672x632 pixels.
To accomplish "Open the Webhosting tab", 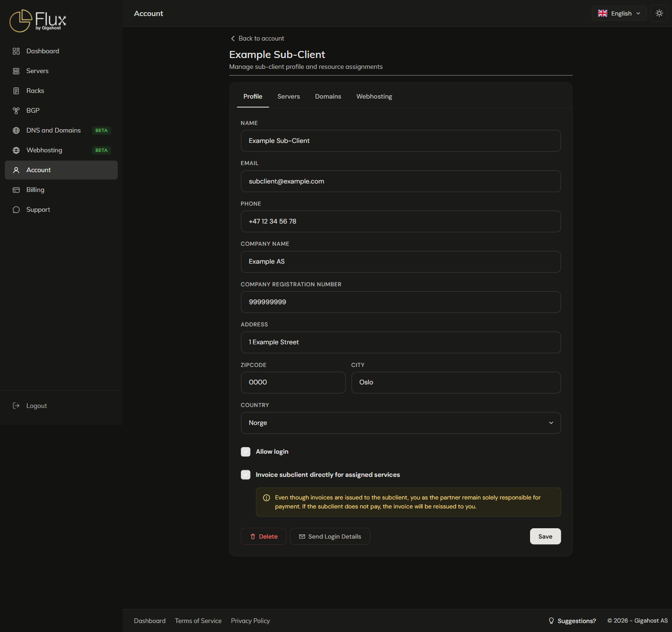I will [x=374, y=96].
